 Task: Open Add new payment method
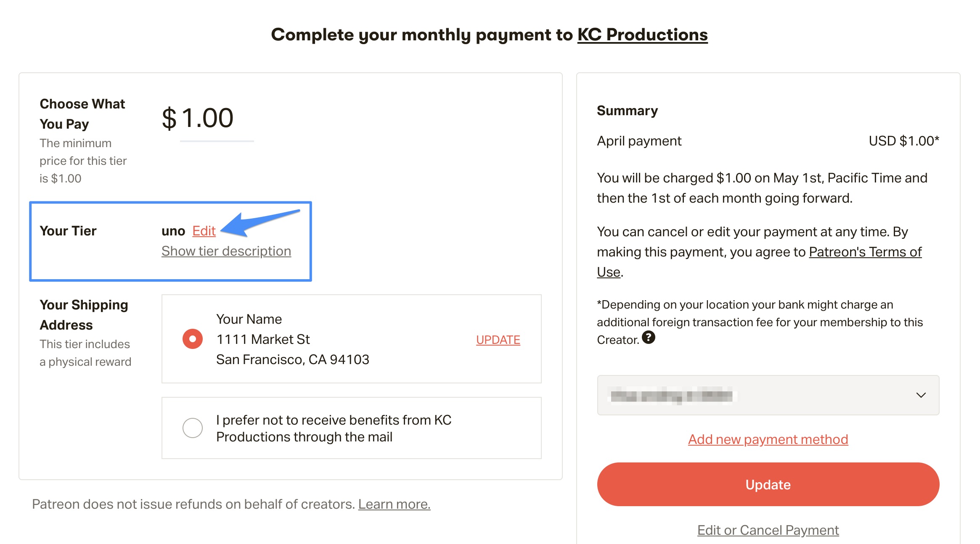point(768,439)
